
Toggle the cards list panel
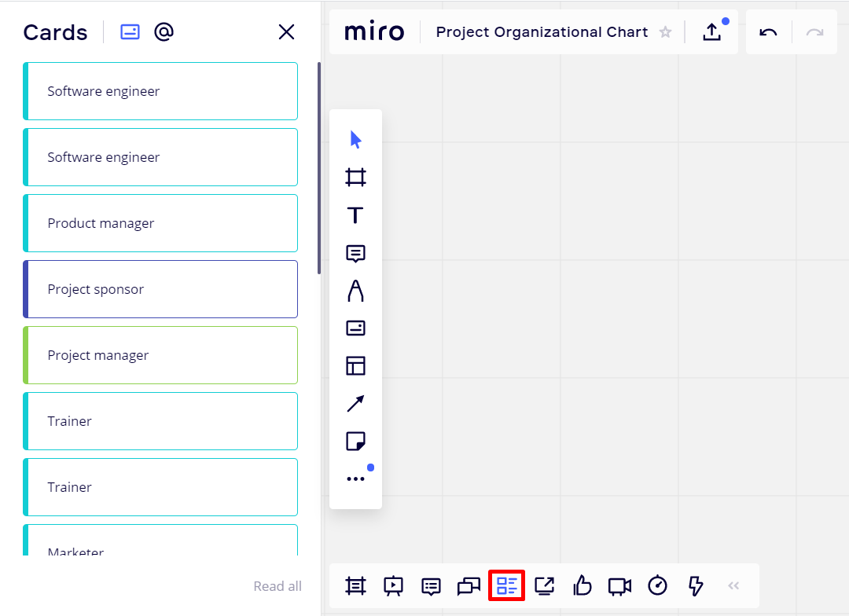pos(506,585)
